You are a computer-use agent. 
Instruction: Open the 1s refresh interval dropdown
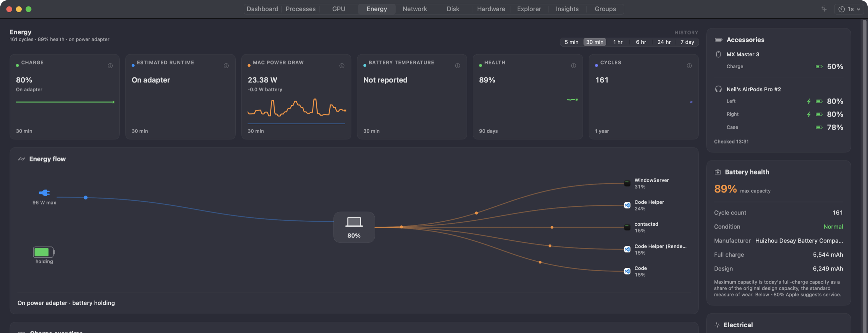pyautogui.click(x=849, y=9)
